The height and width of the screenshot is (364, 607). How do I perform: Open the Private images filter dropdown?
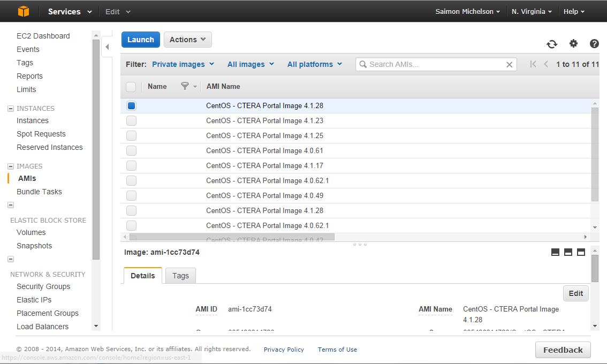pos(183,64)
